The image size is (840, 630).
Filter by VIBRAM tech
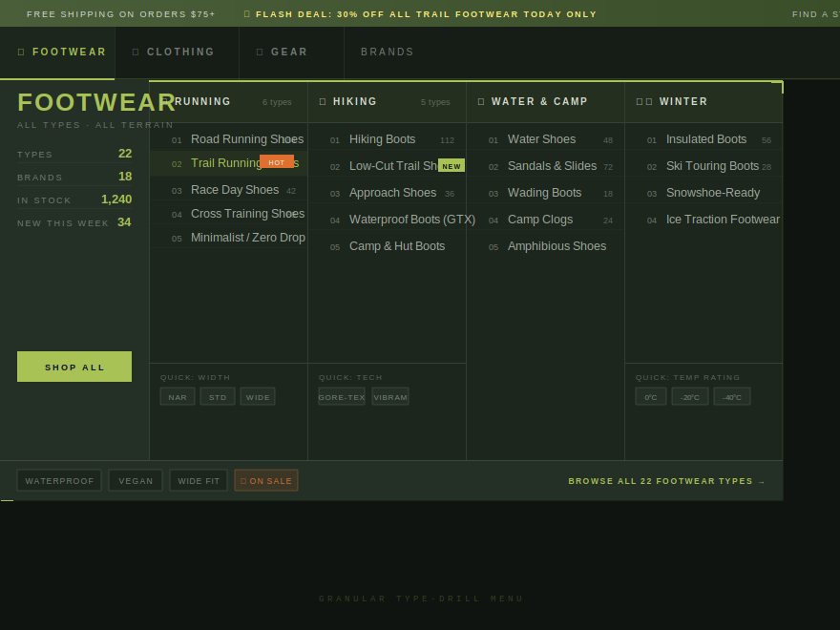[x=390, y=397]
